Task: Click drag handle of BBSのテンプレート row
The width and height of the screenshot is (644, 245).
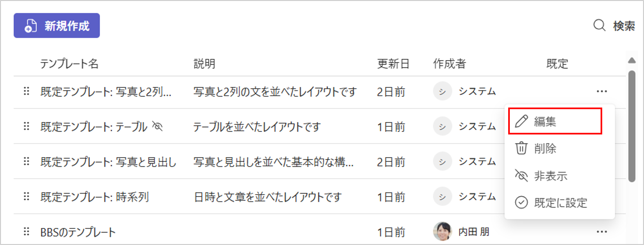Action: click(26, 232)
